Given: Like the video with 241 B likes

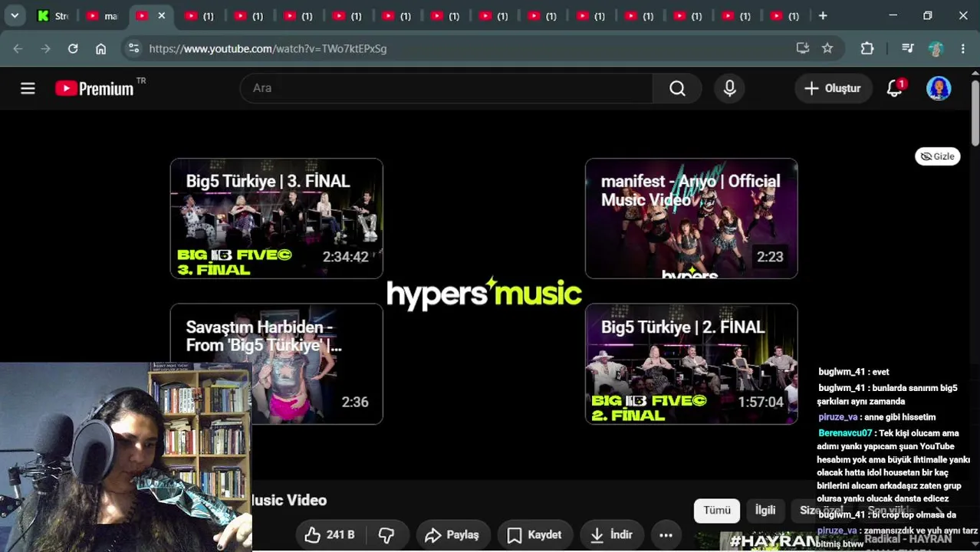Looking at the screenshot, I should (331, 535).
